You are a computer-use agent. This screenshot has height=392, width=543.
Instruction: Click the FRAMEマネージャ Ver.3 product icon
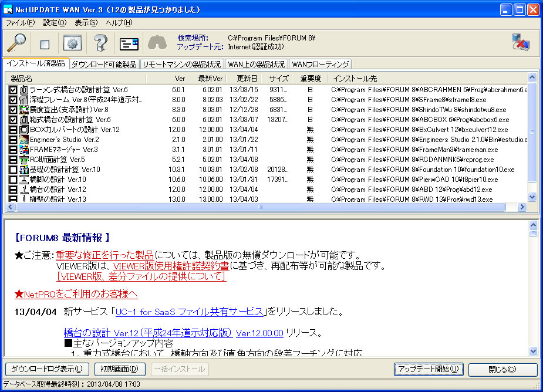pyautogui.click(x=24, y=150)
